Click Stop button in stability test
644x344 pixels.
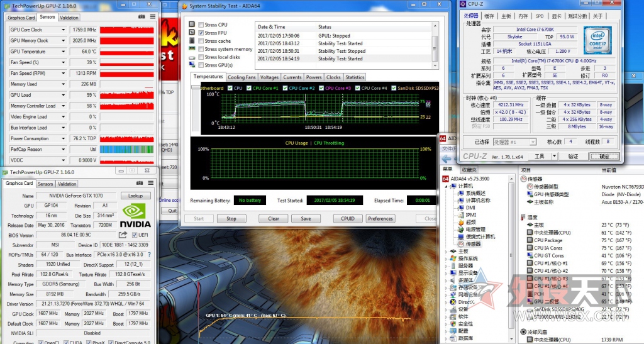tap(231, 219)
